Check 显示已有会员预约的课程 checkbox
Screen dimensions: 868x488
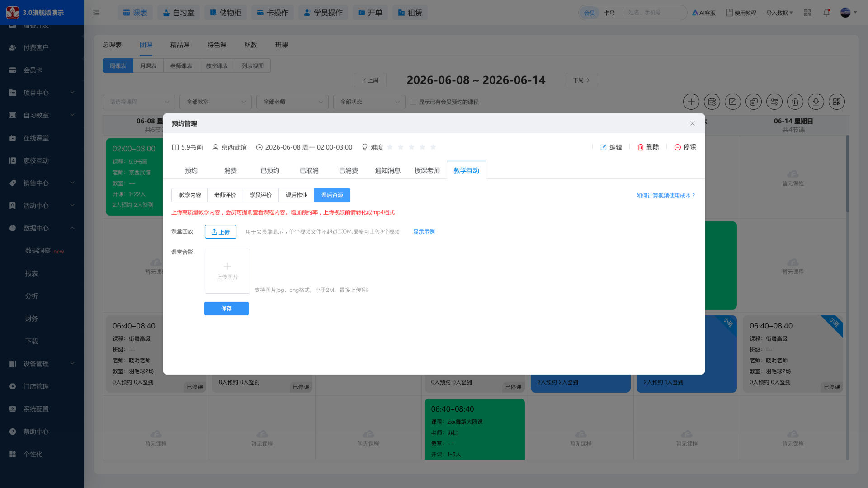coord(413,102)
